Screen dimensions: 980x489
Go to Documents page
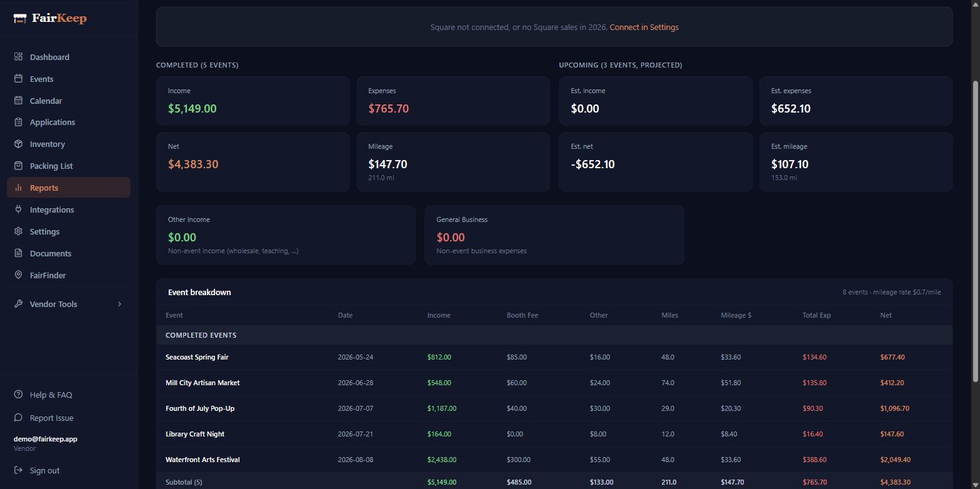(69, 253)
